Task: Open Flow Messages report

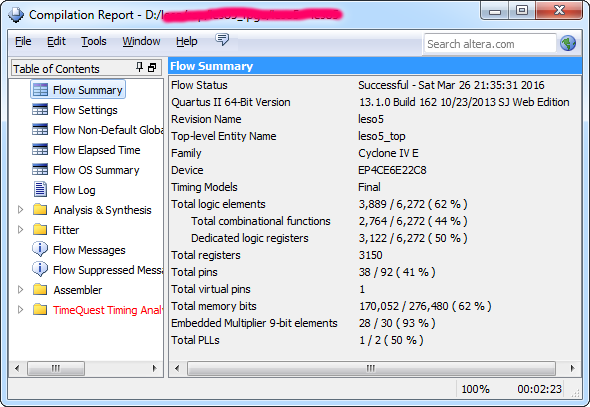Action: (x=89, y=250)
